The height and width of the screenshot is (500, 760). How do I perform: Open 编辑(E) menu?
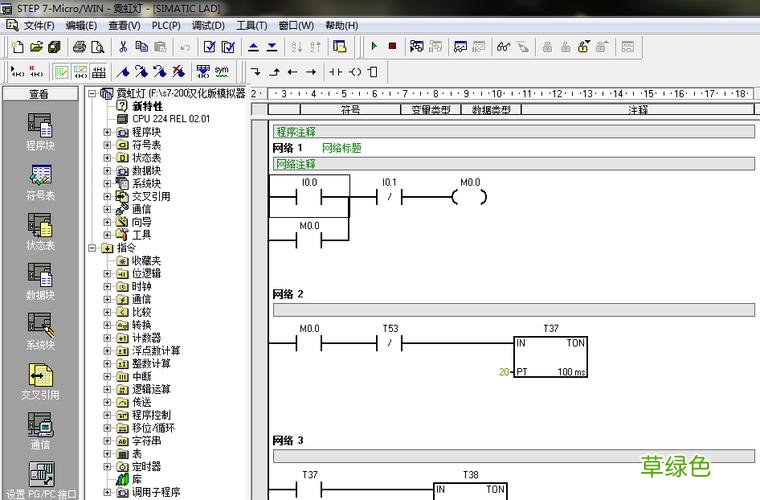pyautogui.click(x=81, y=26)
